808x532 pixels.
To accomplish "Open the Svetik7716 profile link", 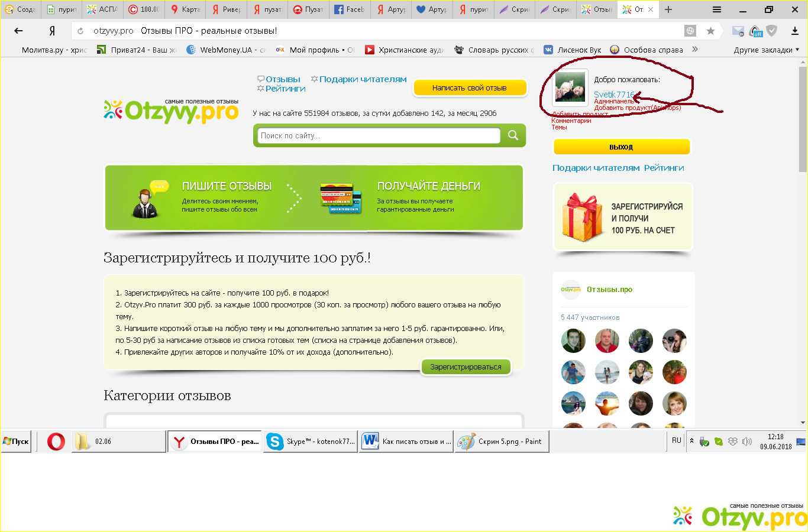I will click(x=613, y=95).
